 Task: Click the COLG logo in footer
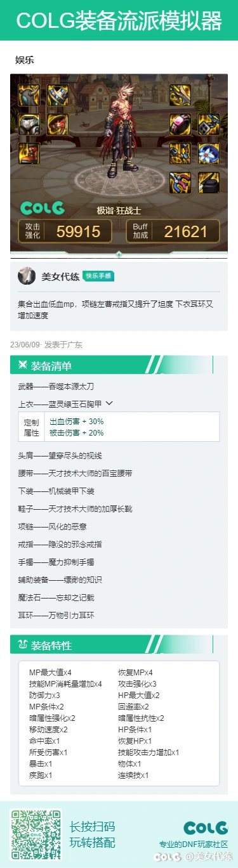point(206,827)
